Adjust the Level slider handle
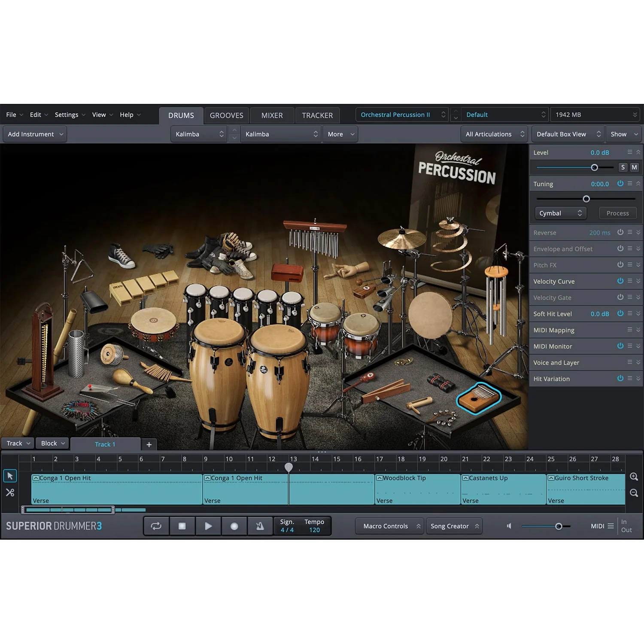This screenshot has width=644, height=644. (595, 167)
